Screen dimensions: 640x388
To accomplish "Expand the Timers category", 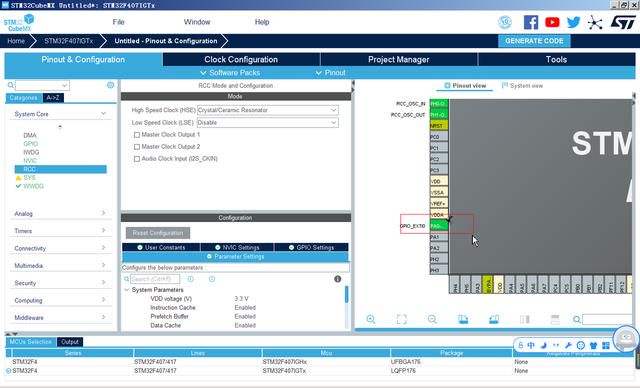I will pyautogui.click(x=60, y=231).
